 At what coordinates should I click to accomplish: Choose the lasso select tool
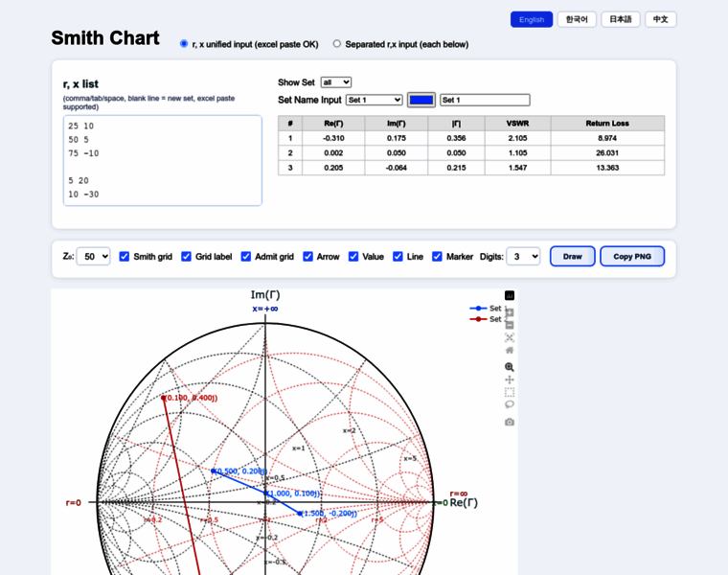pos(510,404)
